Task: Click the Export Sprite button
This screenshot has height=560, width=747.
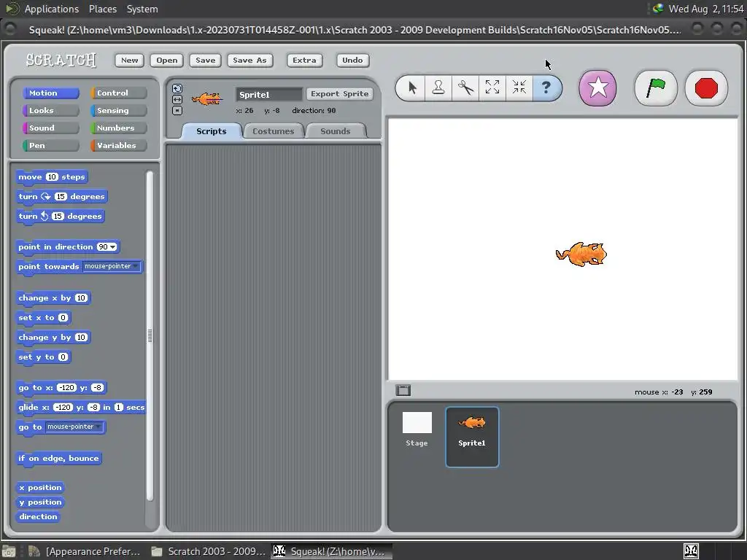Action: (x=340, y=94)
